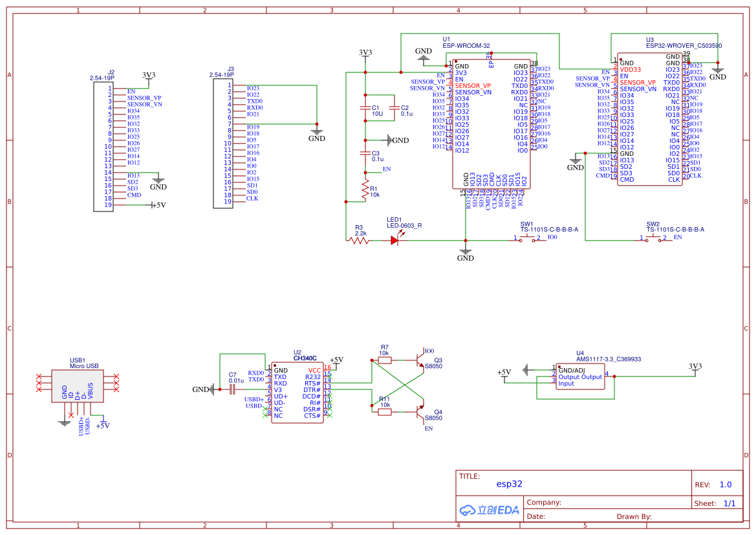Screen dimensions: 756x535
Task: Click the LCEDA logo in the title block
Action: tap(490, 510)
